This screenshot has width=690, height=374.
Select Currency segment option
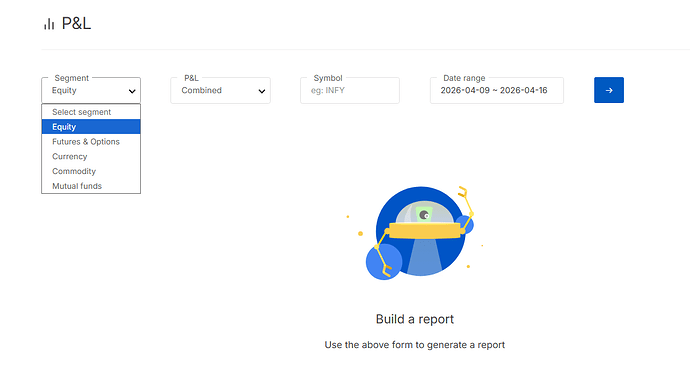91,156
